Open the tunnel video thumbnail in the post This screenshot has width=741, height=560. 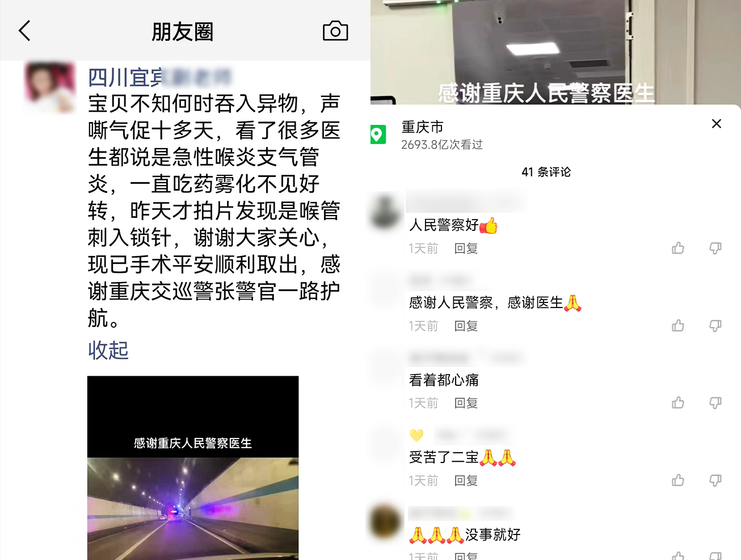click(193, 468)
